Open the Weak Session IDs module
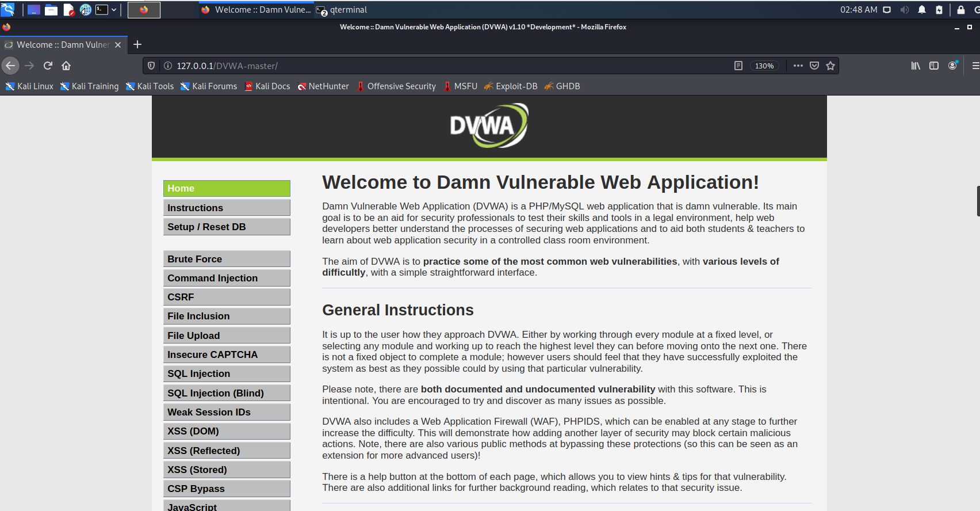This screenshot has width=980, height=511. point(227,412)
